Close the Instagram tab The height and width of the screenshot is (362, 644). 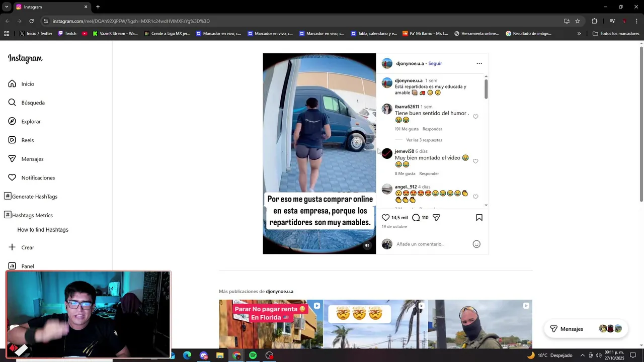coord(86,7)
